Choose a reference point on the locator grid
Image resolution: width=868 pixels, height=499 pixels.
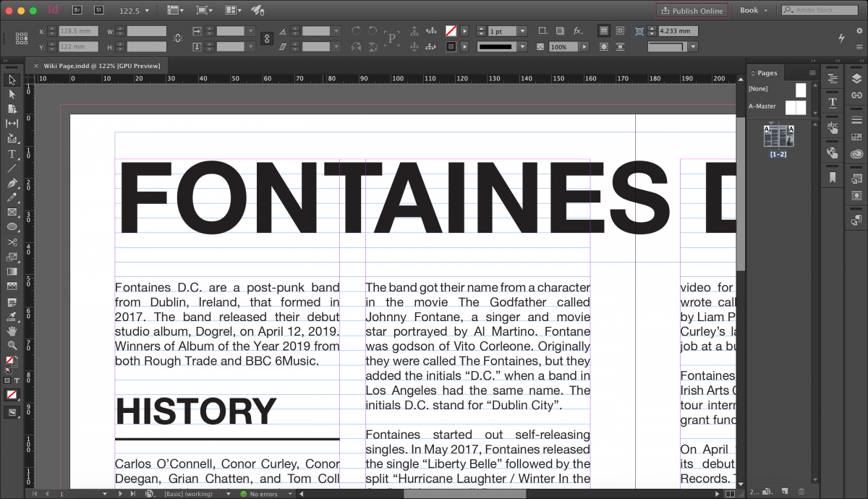click(x=22, y=38)
